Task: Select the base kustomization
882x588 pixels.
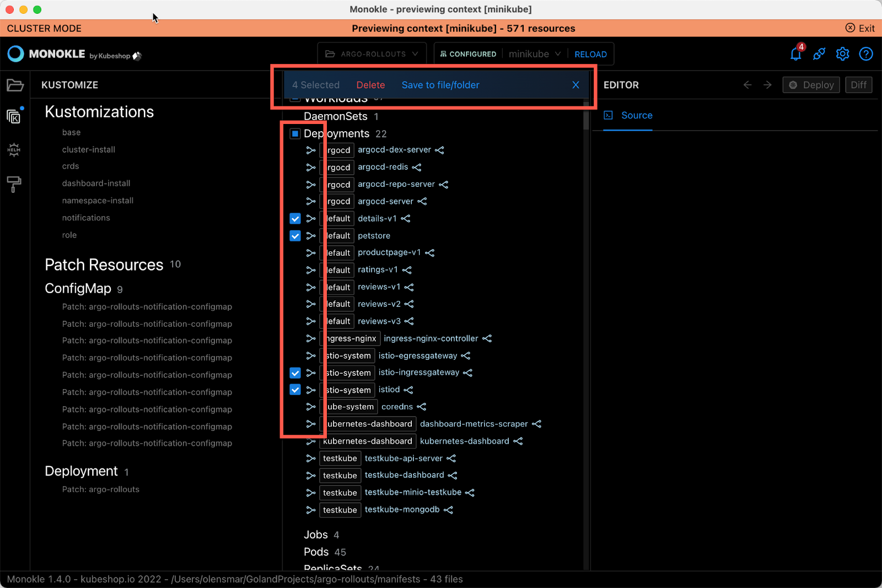Action: click(x=71, y=132)
